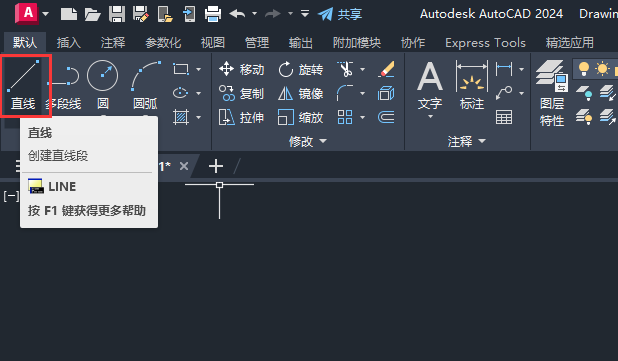Image resolution: width=618 pixels, height=361 pixels.
Task: Click the ellipse draw tool icon
Action: pyautogui.click(x=181, y=93)
